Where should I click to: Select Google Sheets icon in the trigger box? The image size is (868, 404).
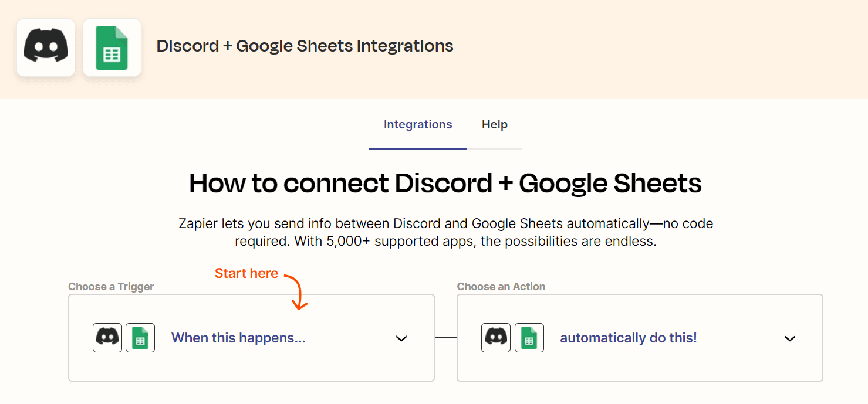[140, 338]
